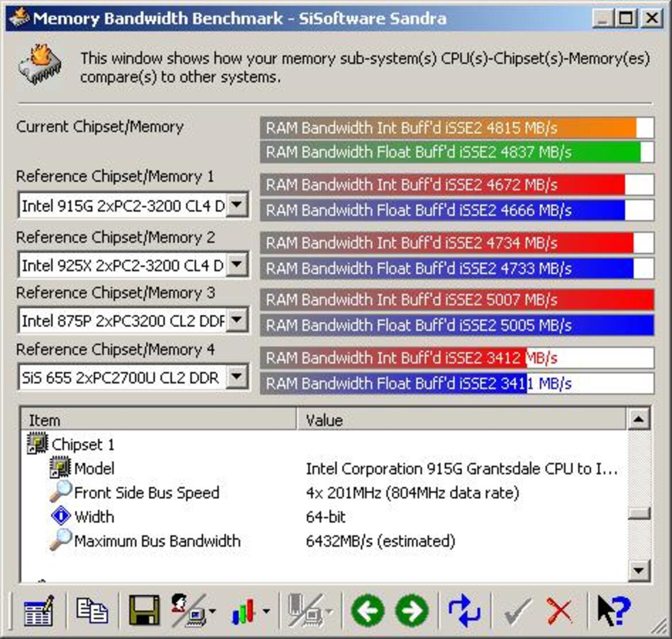Close the Memory Bandwidth Benchmark window

651,18
